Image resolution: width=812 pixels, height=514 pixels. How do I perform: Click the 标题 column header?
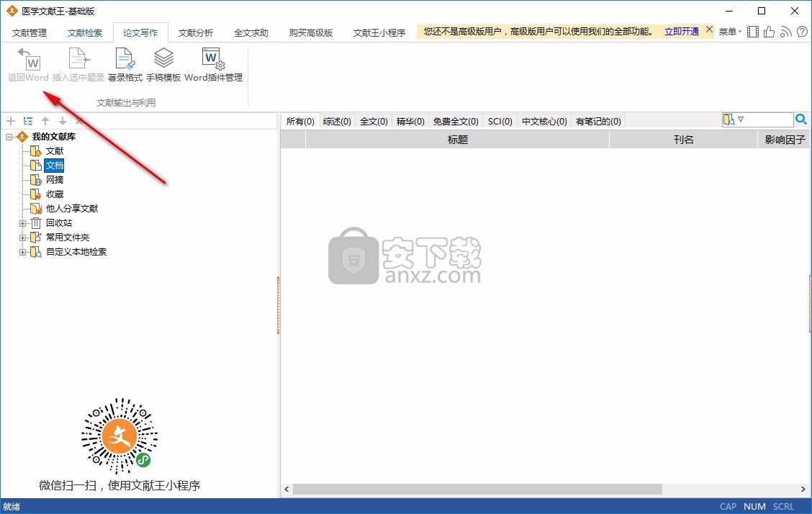[457, 140]
